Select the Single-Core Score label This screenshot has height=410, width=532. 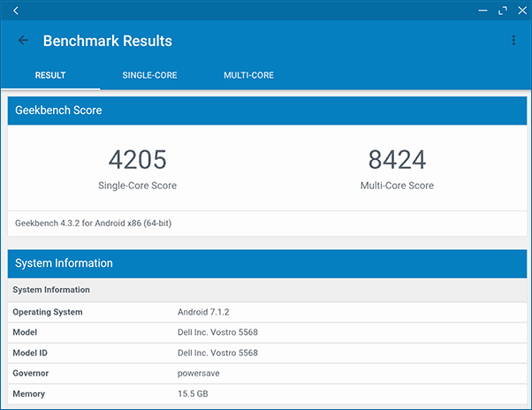tap(137, 186)
